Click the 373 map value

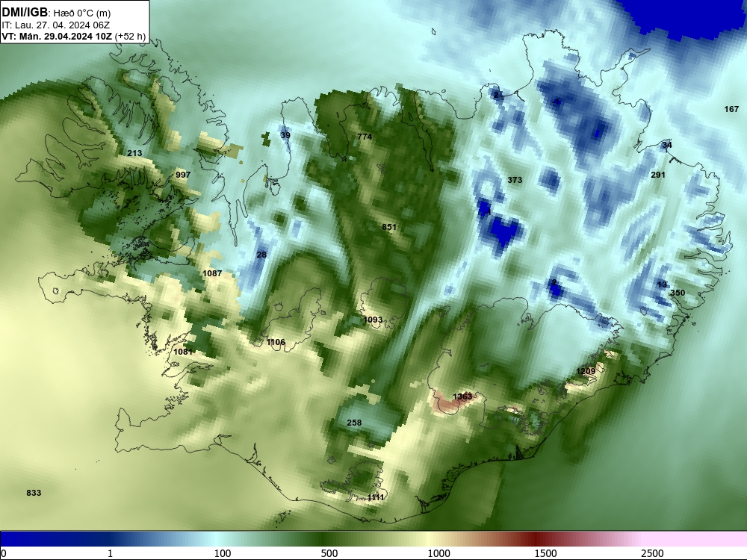515,180
